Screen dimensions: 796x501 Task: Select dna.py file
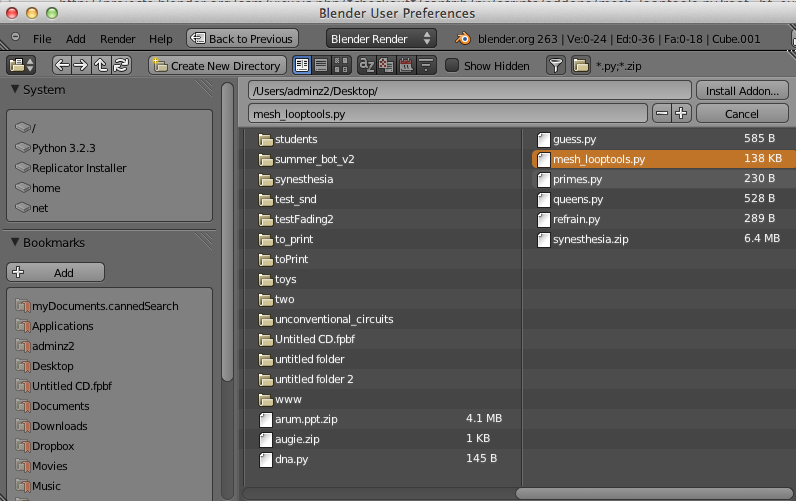coord(383,459)
